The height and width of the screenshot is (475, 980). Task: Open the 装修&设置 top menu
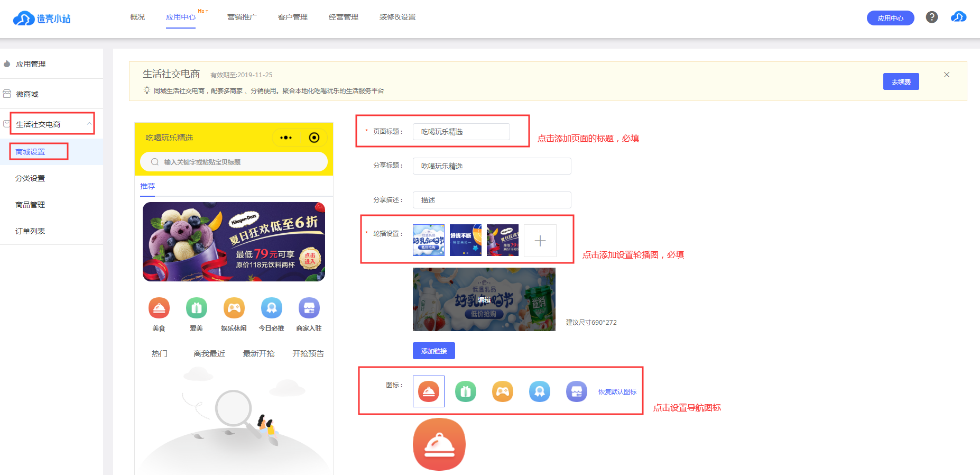[x=397, y=17]
